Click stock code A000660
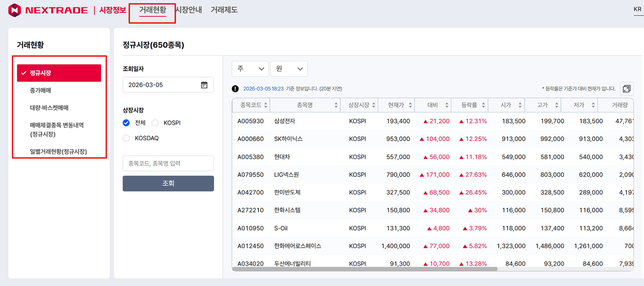The image size is (644, 286). [250, 139]
